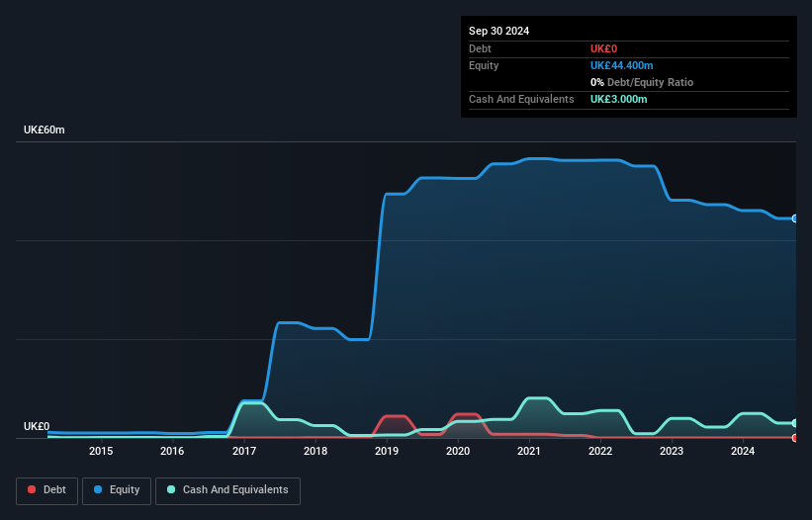Click the Cash And Equivalents tooltip label
This screenshot has width=812, height=520.
point(521,99)
